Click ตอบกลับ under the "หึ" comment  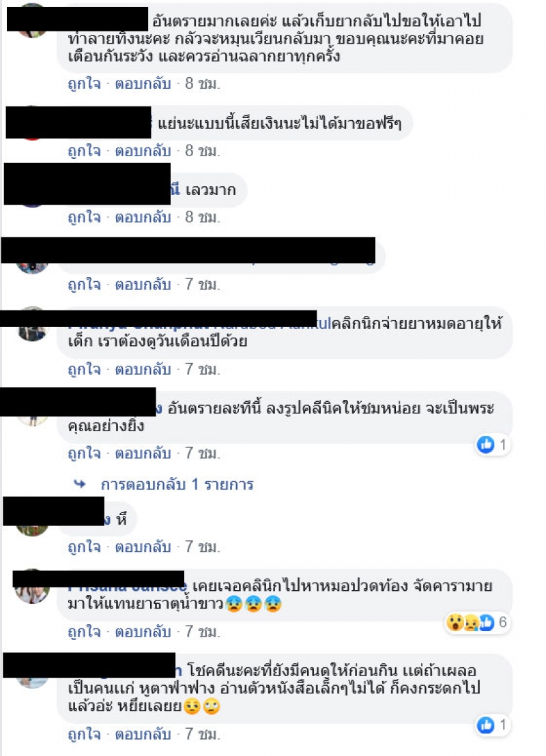click(x=143, y=547)
